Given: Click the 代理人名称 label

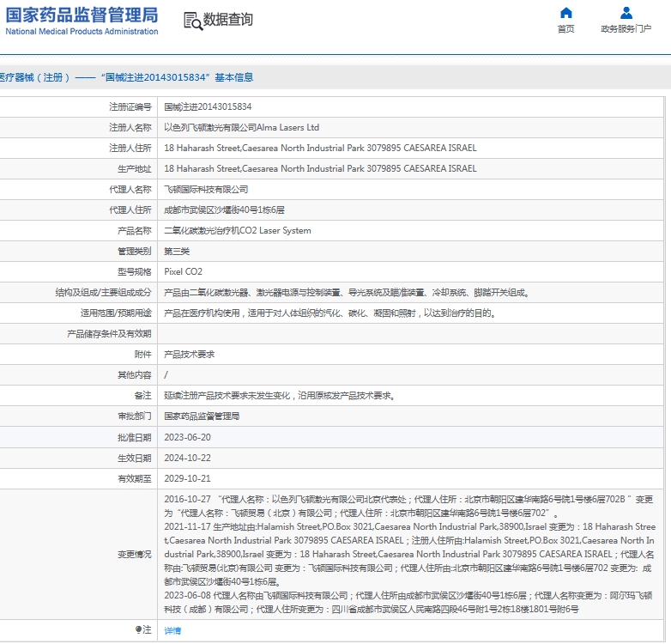Looking at the screenshot, I should click(130, 189).
